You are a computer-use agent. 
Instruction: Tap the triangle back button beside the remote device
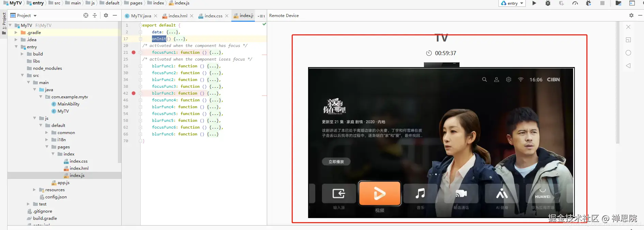[x=628, y=66]
